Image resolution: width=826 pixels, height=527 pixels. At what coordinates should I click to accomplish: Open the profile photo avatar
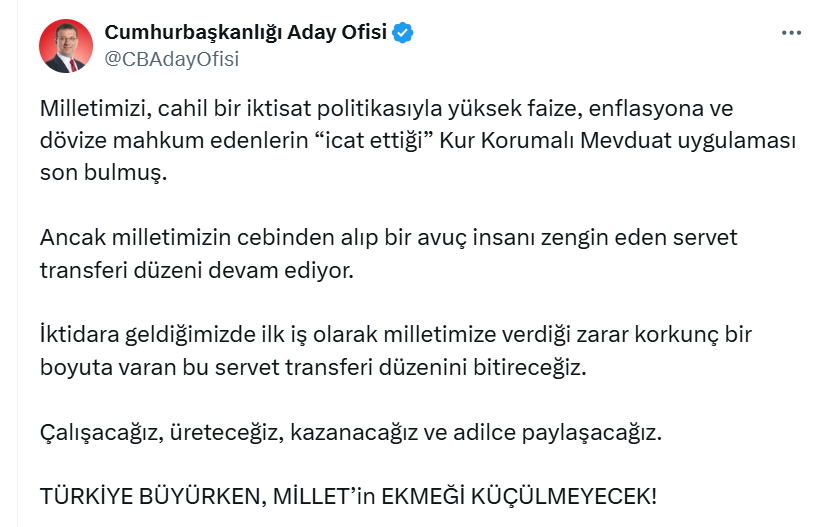(62, 46)
